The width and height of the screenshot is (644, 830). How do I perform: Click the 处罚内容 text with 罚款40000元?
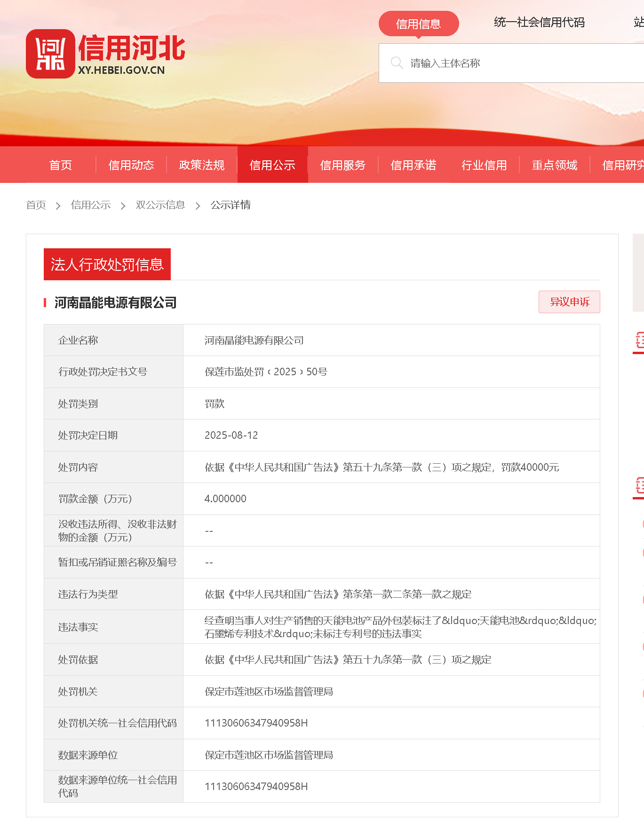[x=382, y=467]
